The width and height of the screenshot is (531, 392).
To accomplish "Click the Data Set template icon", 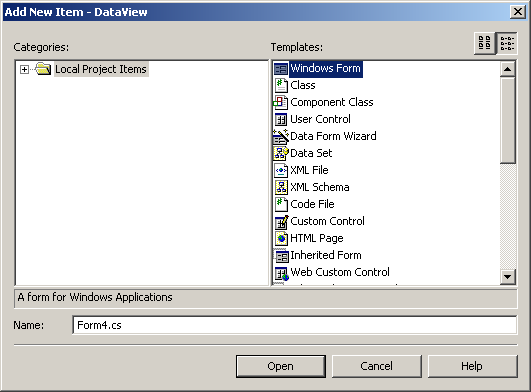I will [281, 153].
